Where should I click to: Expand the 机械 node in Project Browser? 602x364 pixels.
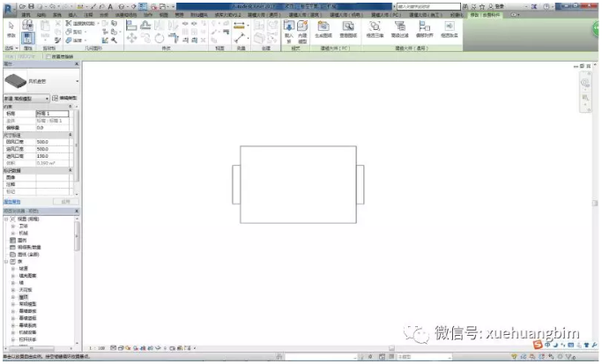click(x=12, y=233)
